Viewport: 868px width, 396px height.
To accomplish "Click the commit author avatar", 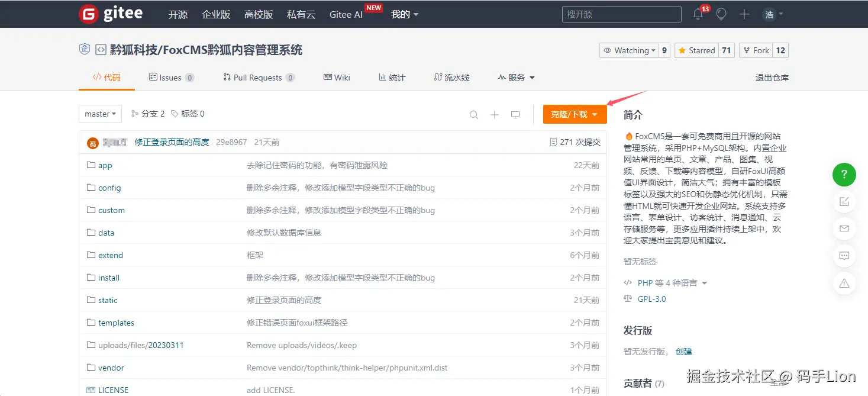I will 93,143.
